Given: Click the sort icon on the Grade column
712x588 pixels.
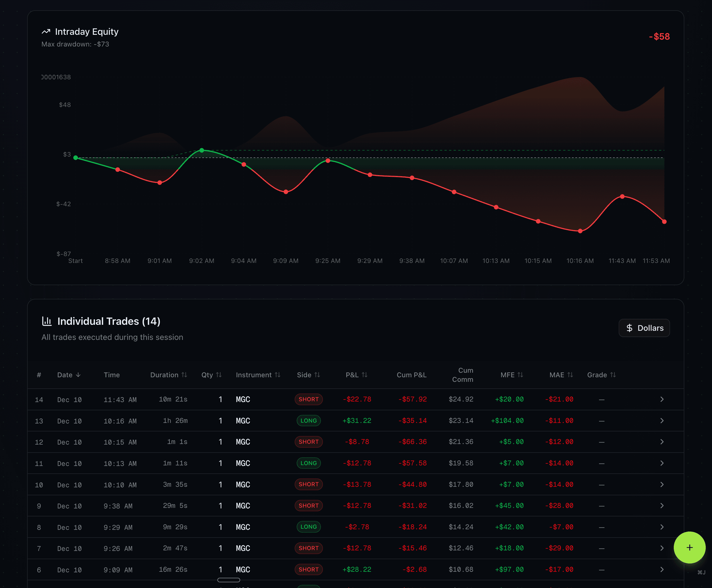Looking at the screenshot, I should pyautogui.click(x=613, y=375).
